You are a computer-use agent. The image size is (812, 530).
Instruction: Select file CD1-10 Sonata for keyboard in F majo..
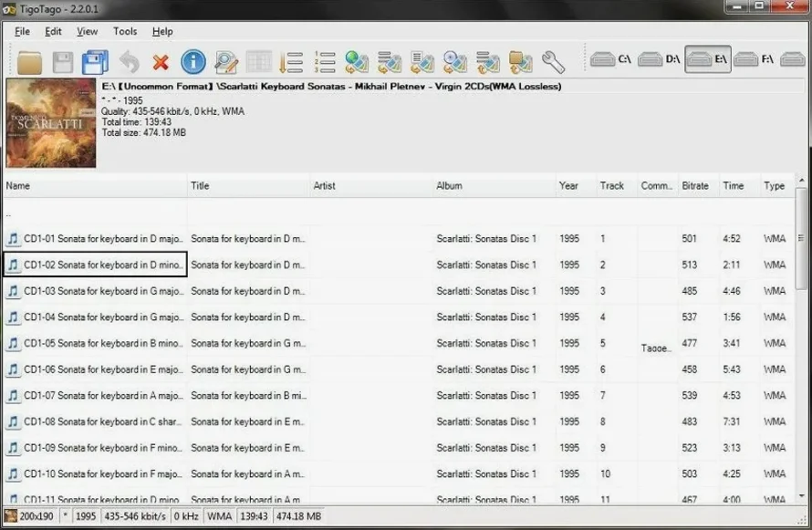tap(95, 473)
